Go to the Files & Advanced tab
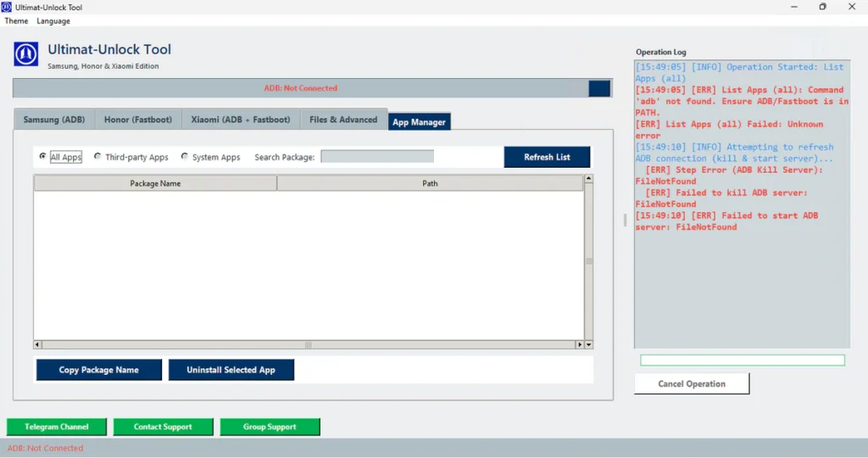Image resolution: width=868 pixels, height=458 pixels. (343, 120)
